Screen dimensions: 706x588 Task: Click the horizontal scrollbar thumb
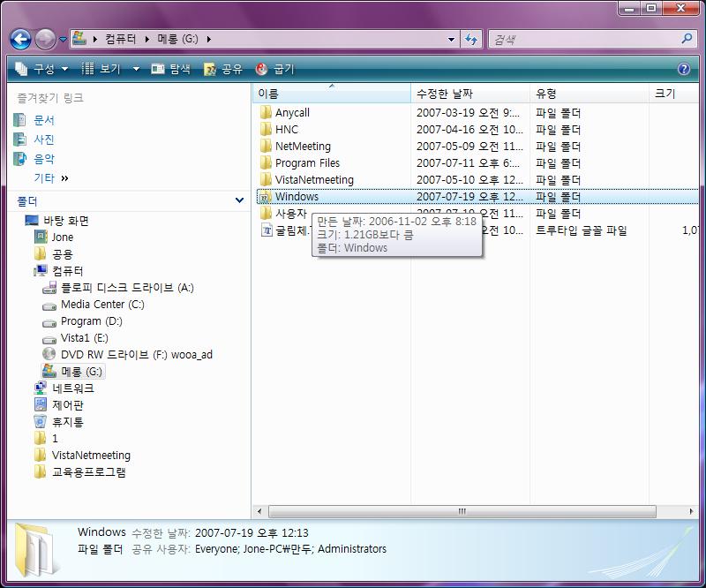[462, 511]
